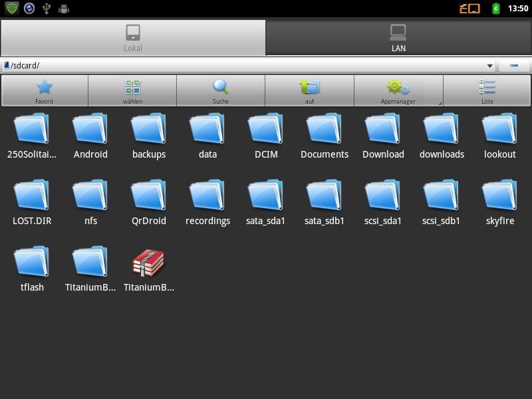
Task: Open the nfs folder
Action: 90,203
